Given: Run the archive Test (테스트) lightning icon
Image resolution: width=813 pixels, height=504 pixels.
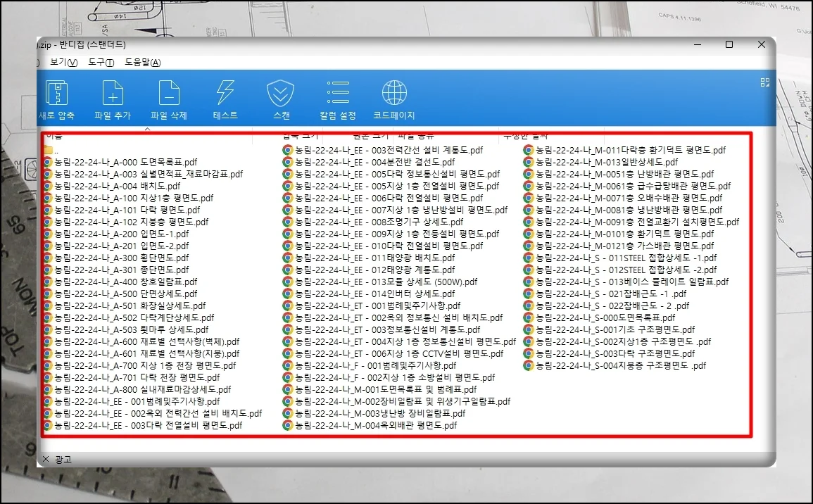Looking at the screenshot, I should pyautogui.click(x=225, y=94).
